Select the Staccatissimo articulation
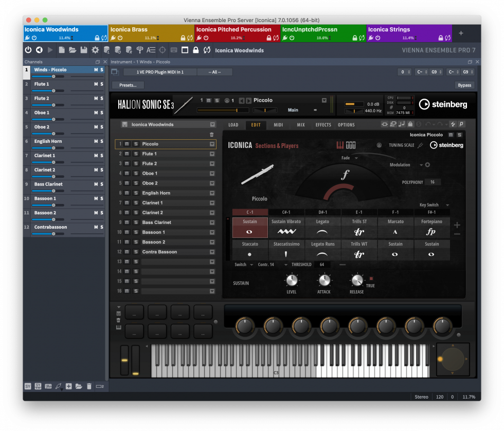 tap(286, 250)
